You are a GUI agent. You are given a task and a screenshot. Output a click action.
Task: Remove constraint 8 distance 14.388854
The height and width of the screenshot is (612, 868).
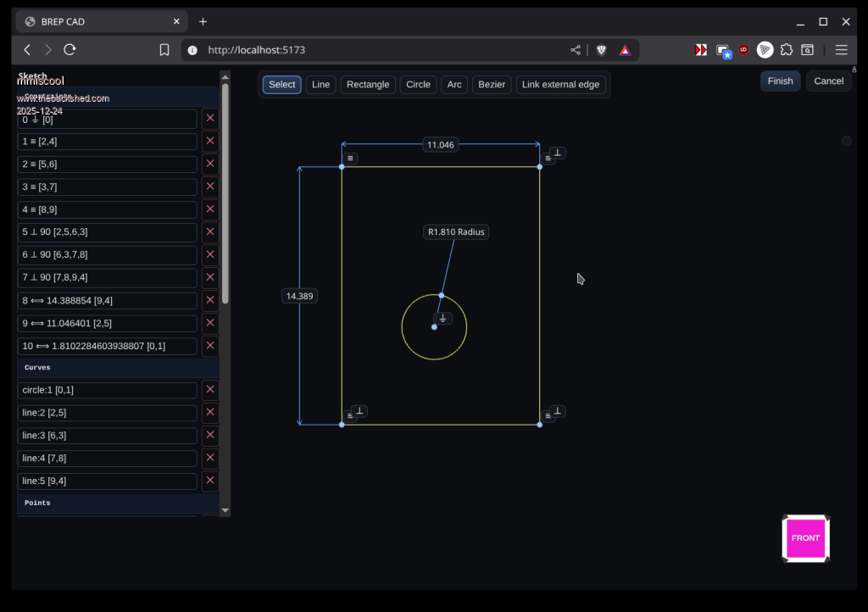pos(210,300)
